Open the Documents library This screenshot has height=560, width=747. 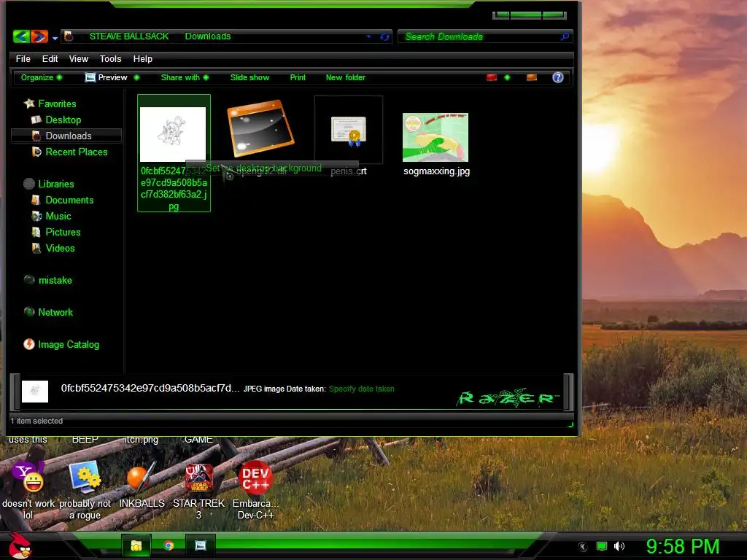click(x=69, y=200)
